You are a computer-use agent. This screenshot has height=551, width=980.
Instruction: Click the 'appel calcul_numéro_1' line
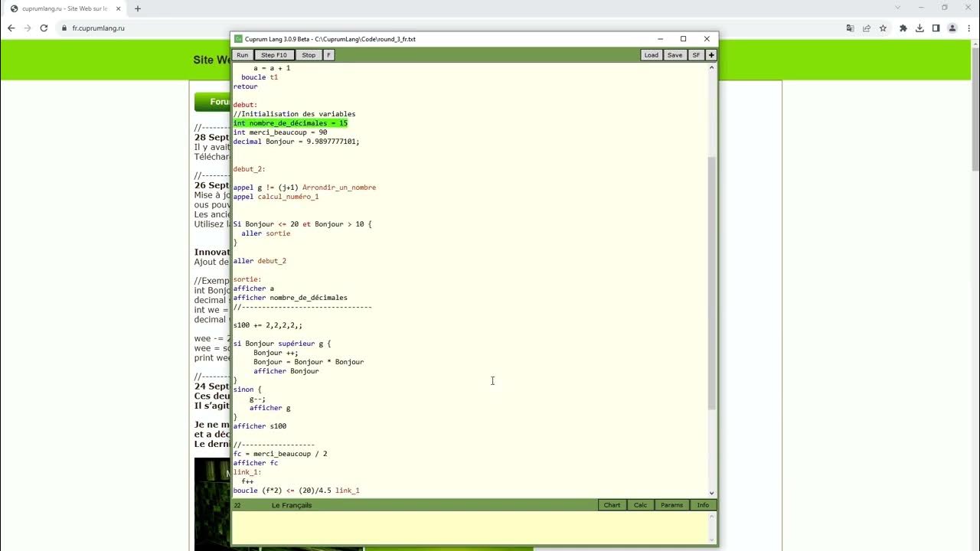tap(276, 197)
